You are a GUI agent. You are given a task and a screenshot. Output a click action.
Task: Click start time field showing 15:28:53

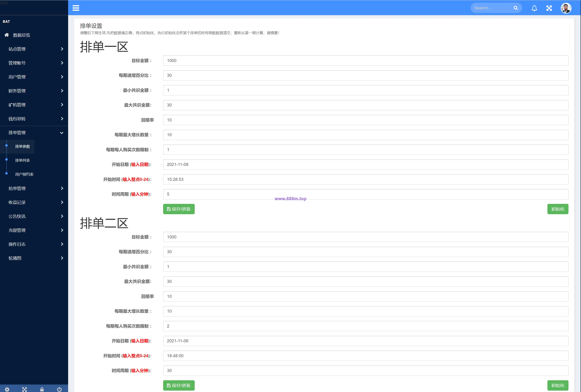tap(366, 180)
